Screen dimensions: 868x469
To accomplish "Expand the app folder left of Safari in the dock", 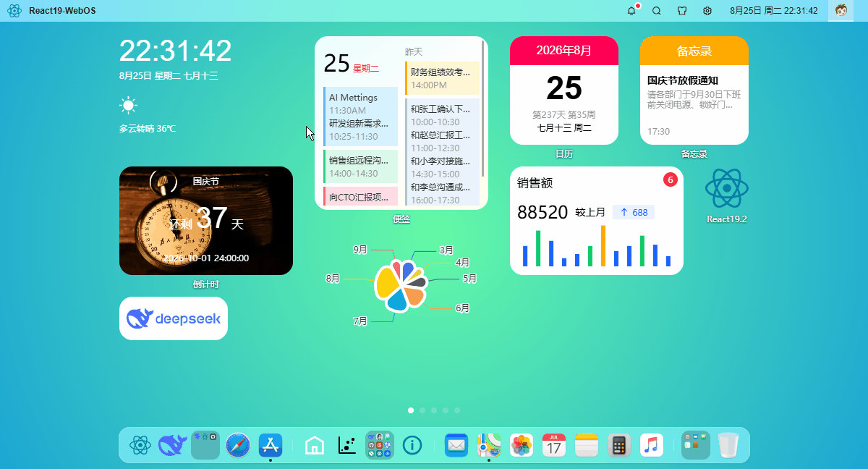I will [x=205, y=445].
